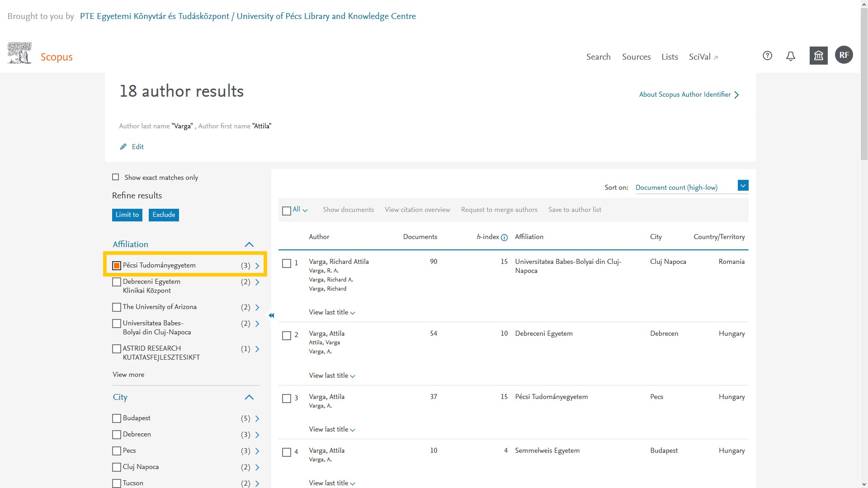
Task: Click the h-index info icon
Action: point(505,238)
